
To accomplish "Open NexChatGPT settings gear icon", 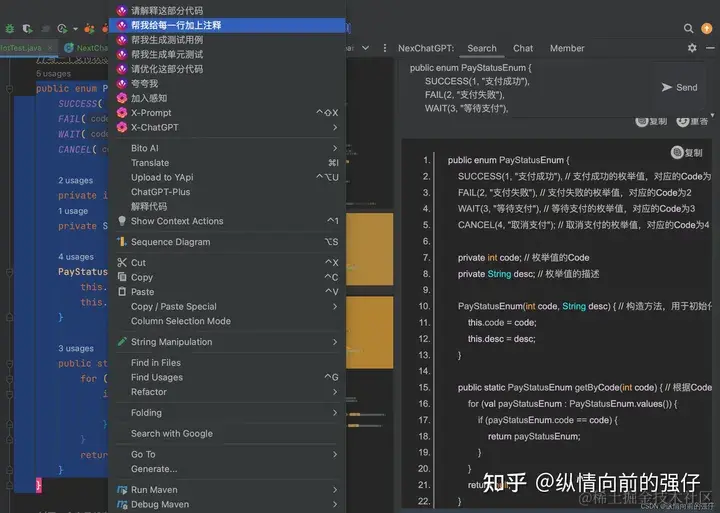I will click(x=692, y=48).
